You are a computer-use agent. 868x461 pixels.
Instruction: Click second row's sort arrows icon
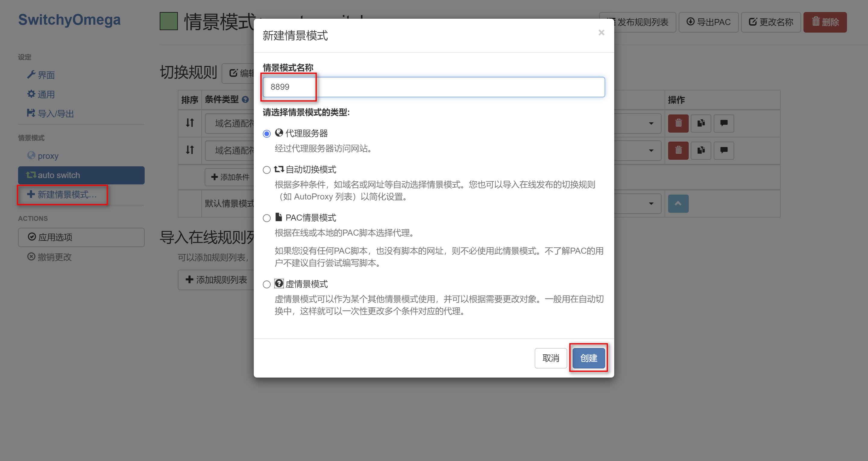190,150
